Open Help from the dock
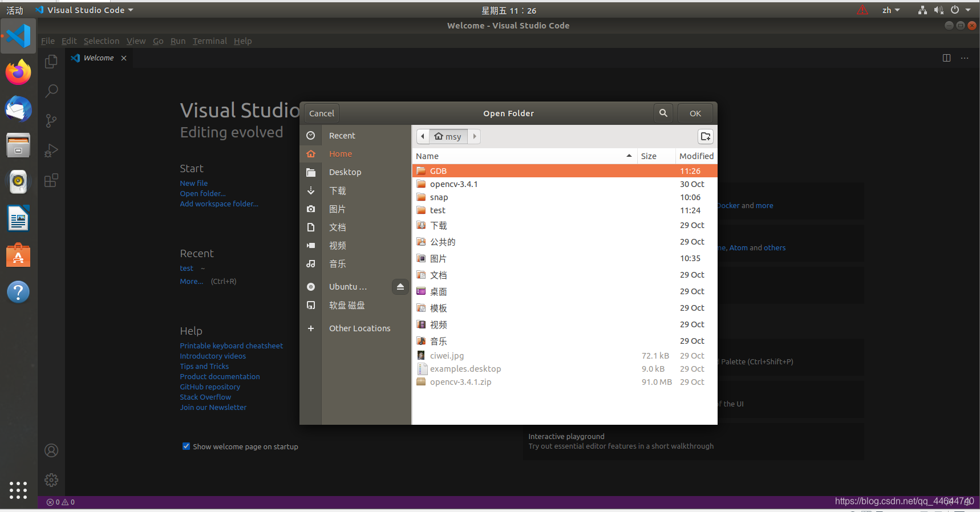The height and width of the screenshot is (512, 980). (18, 292)
